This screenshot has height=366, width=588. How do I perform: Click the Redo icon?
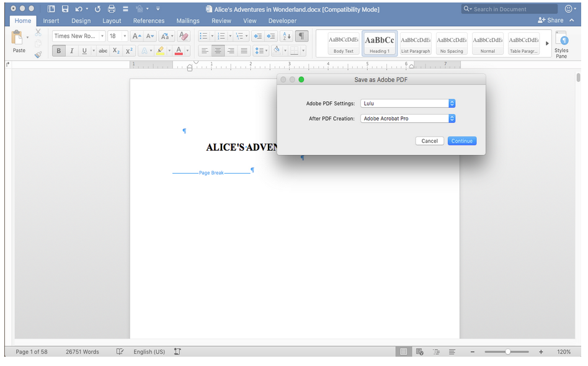point(97,9)
